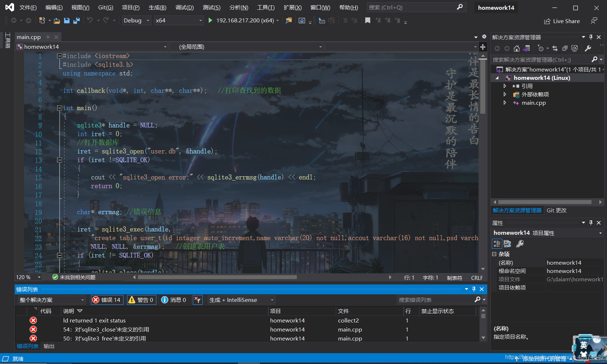Collapse the #include region at line 1

coord(59,56)
